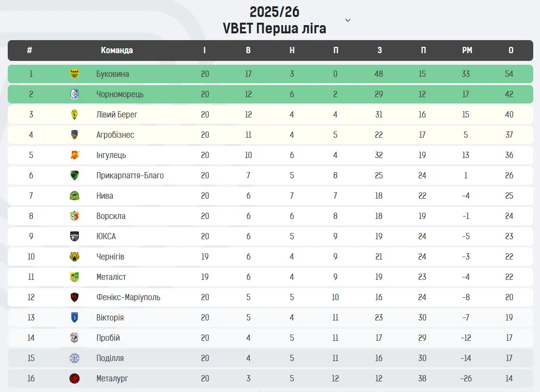
Task: Click the Вікторія team logo
Action: point(75,318)
